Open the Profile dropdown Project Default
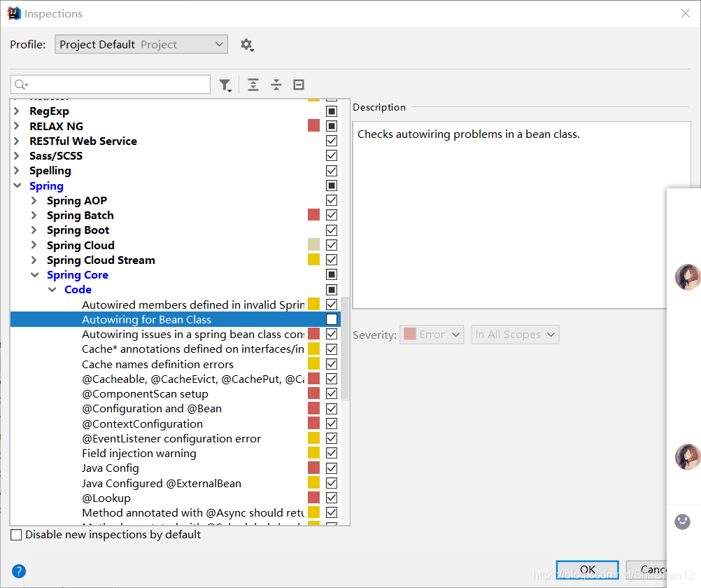This screenshot has width=701, height=588. [x=141, y=44]
